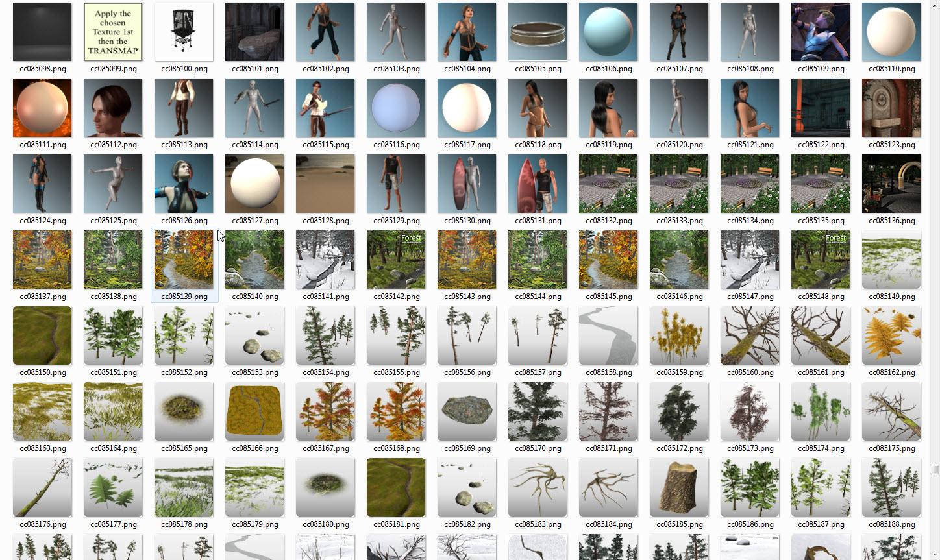Select the grassy hill path thumbnail cc085150
The width and height of the screenshot is (940, 560).
42,335
